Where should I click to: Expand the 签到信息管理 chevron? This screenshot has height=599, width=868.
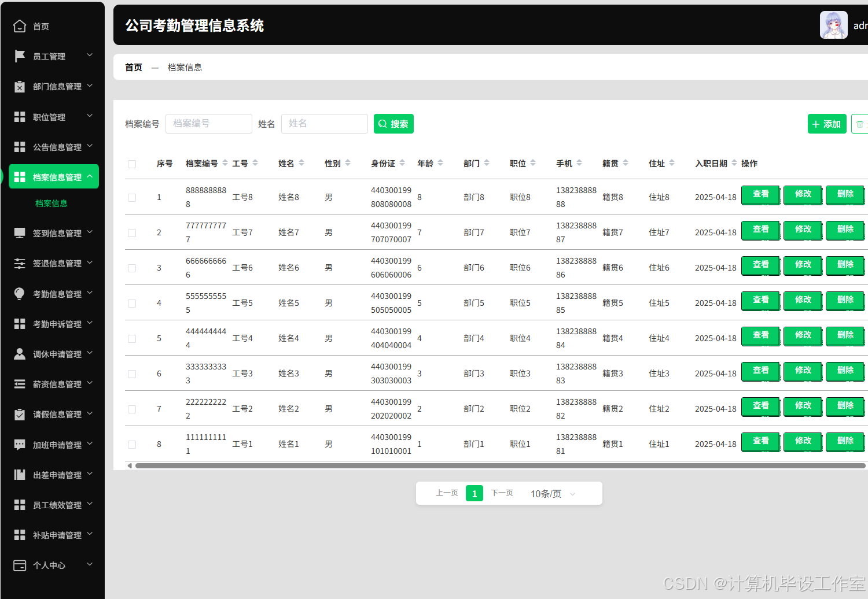click(x=90, y=232)
